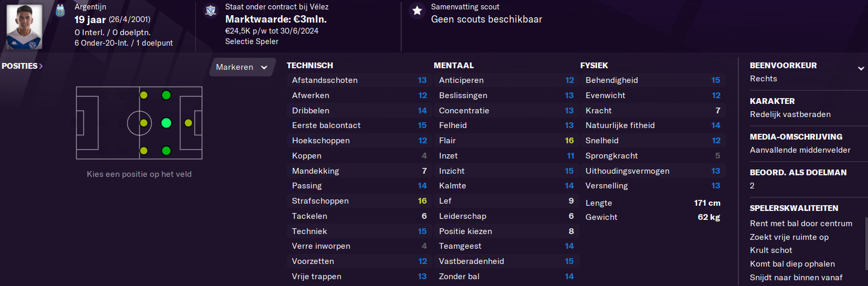Select the lone yellow striker position dot
Image resolution: width=868 pixels, height=286 pixels.
189,123
